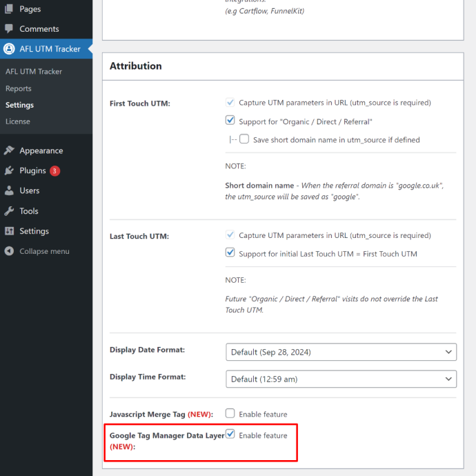476x476 pixels.
Task: Click the Plugins plug icon
Action: pos(9,170)
